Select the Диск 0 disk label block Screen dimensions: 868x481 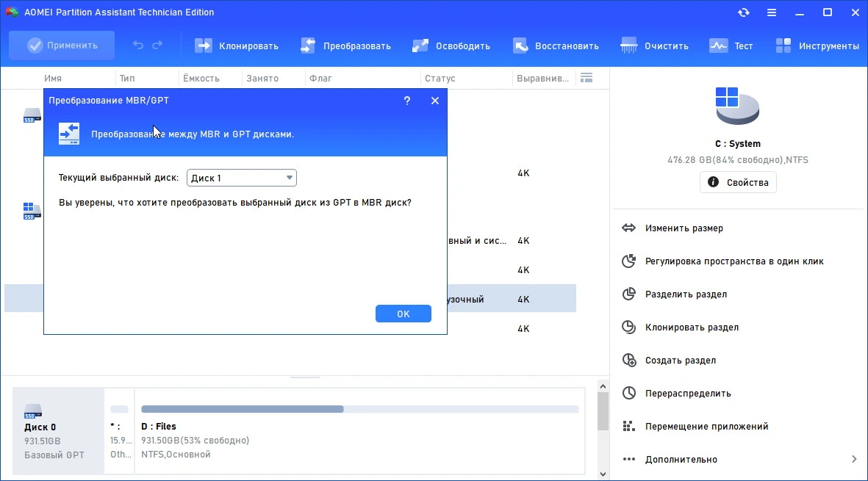tap(58, 431)
